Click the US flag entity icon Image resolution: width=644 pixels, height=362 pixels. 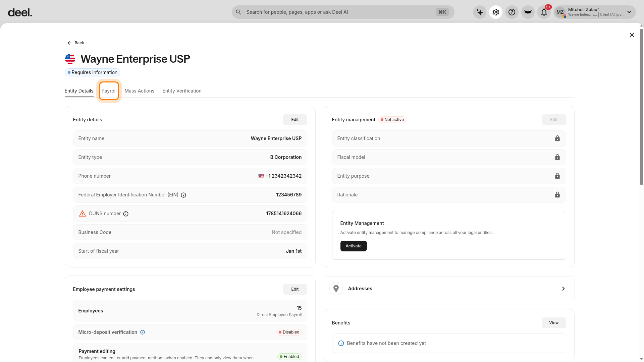pos(70,59)
